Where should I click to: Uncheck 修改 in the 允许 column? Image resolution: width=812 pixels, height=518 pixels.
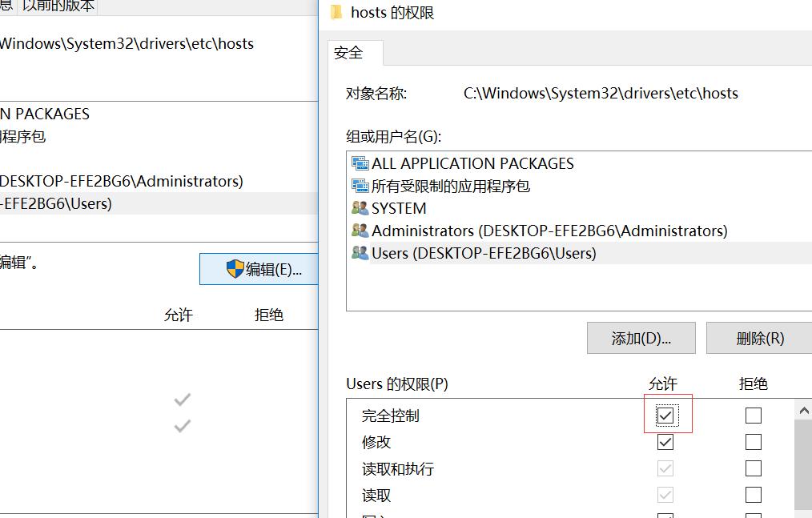665,441
